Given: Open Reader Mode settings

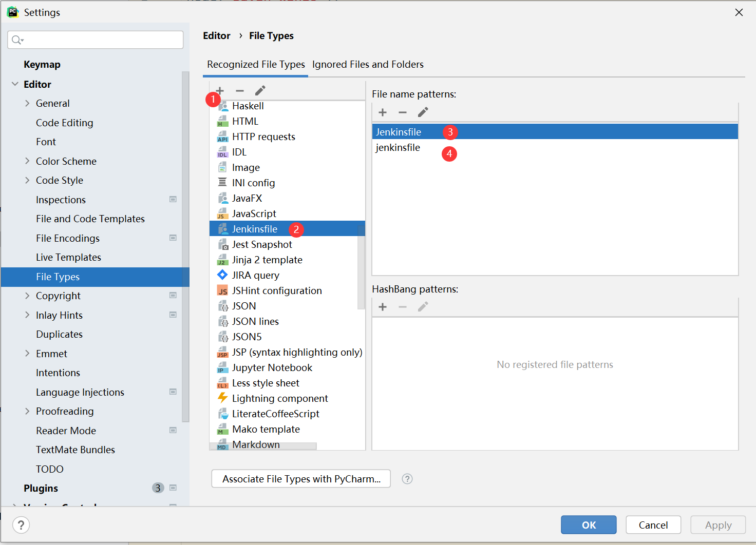Looking at the screenshot, I should point(66,431).
